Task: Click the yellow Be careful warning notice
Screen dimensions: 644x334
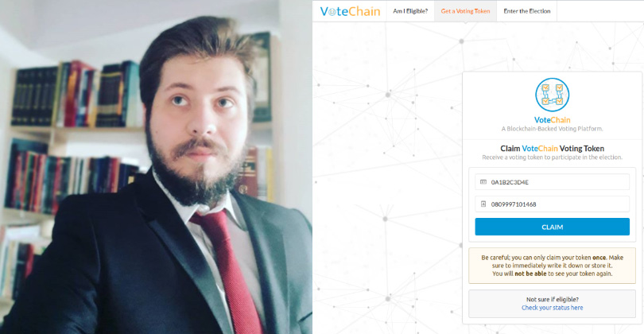Action: (552, 266)
